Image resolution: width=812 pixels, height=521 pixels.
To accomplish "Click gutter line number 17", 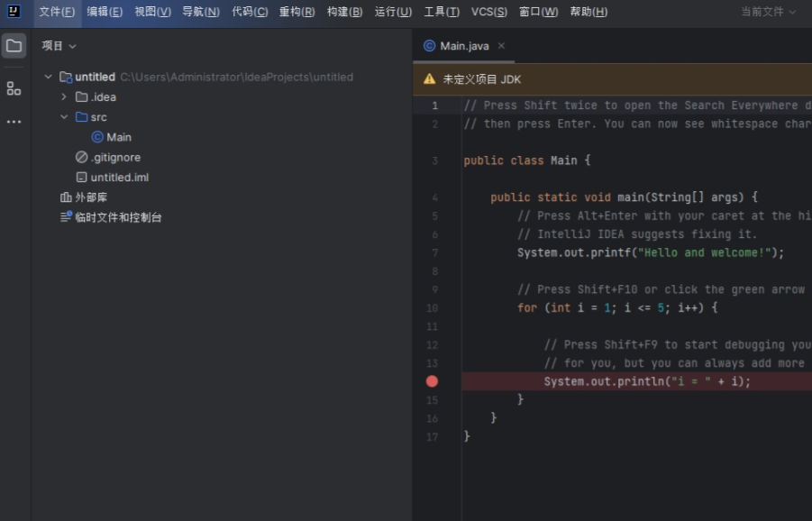I will [x=432, y=437].
